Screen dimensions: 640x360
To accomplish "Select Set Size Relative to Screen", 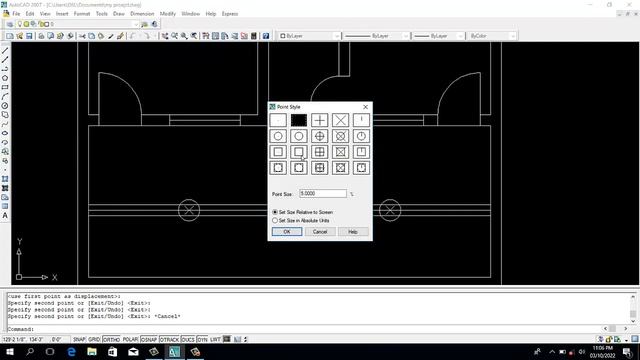I will pyautogui.click(x=302, y=212).
